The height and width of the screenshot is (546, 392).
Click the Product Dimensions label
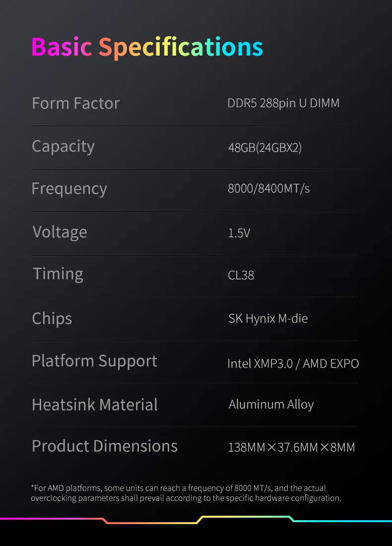pos(105,446)
